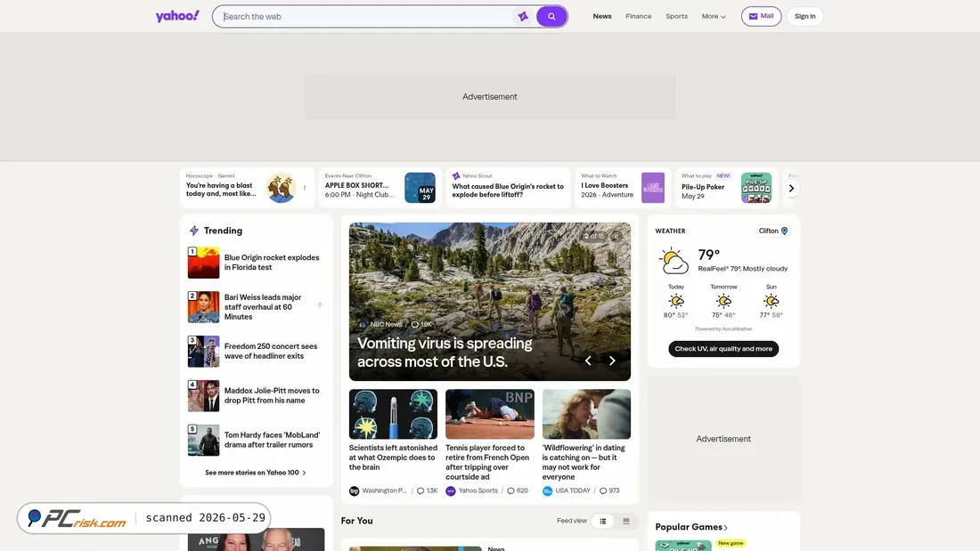Screen dimensions: 980x551
Task: Click the purple search magnifier button
Action: click(551, 16)
